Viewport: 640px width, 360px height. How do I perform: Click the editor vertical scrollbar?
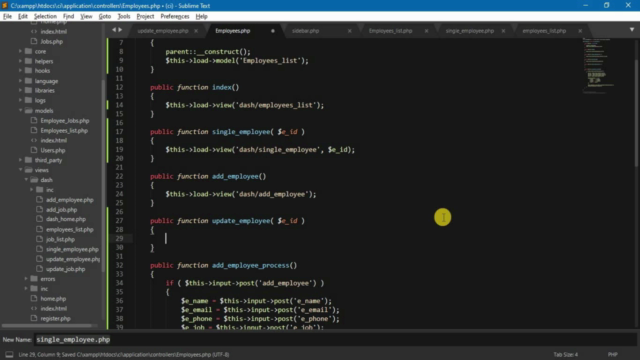[636, 113]
